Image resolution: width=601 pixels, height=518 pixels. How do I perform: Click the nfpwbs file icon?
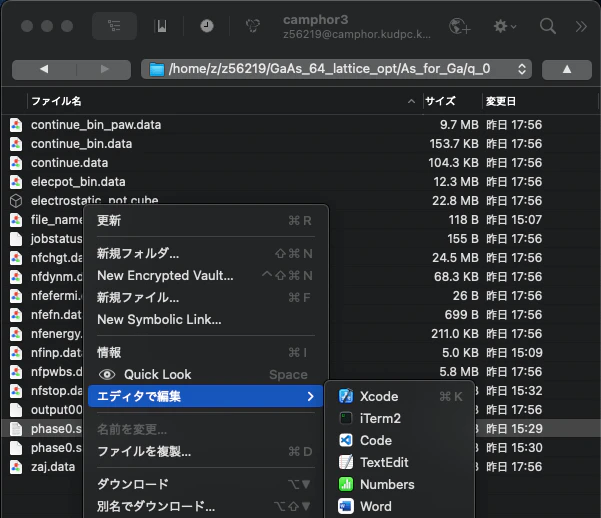[16, 372]
